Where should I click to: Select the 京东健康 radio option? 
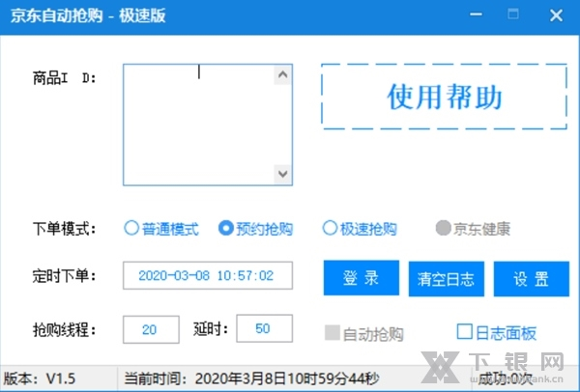[473, 229]
